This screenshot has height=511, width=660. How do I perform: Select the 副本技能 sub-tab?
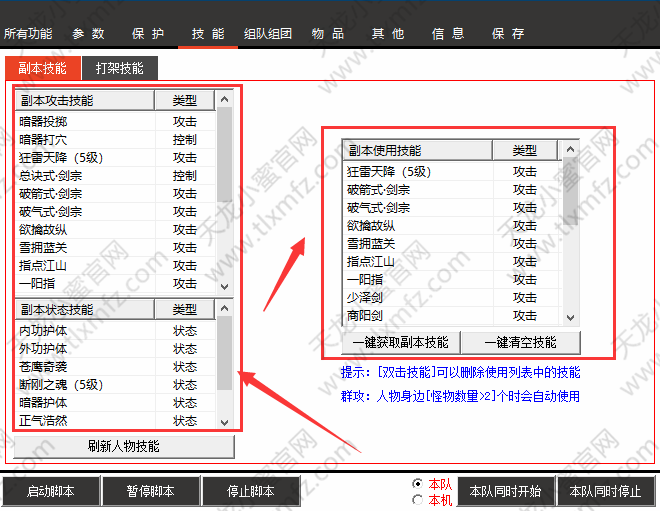(43, 68)
